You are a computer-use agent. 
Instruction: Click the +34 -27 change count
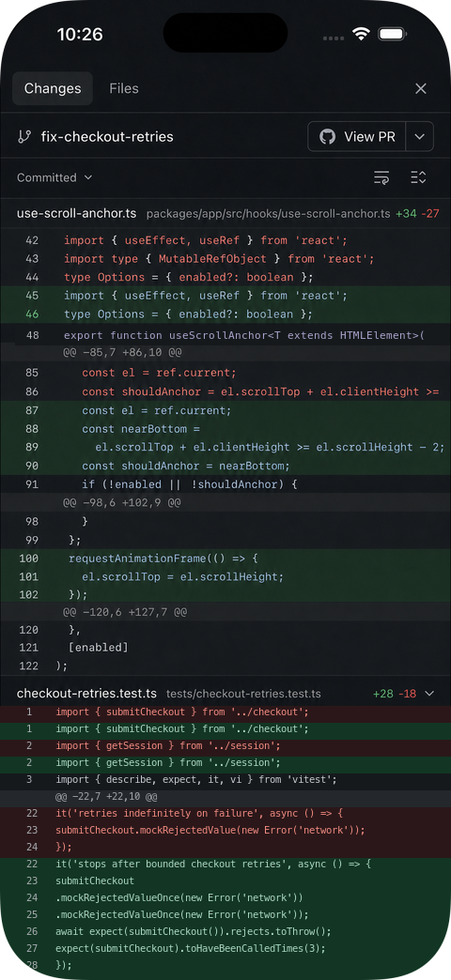click(x=417, y=214)
